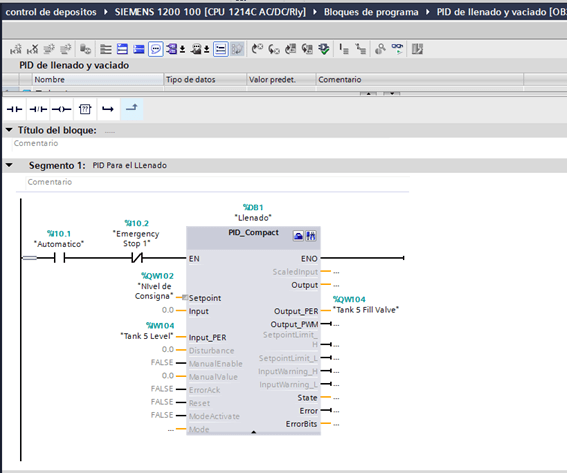Click the rightmost toolbar icon after the glasses

coord(417,49)
